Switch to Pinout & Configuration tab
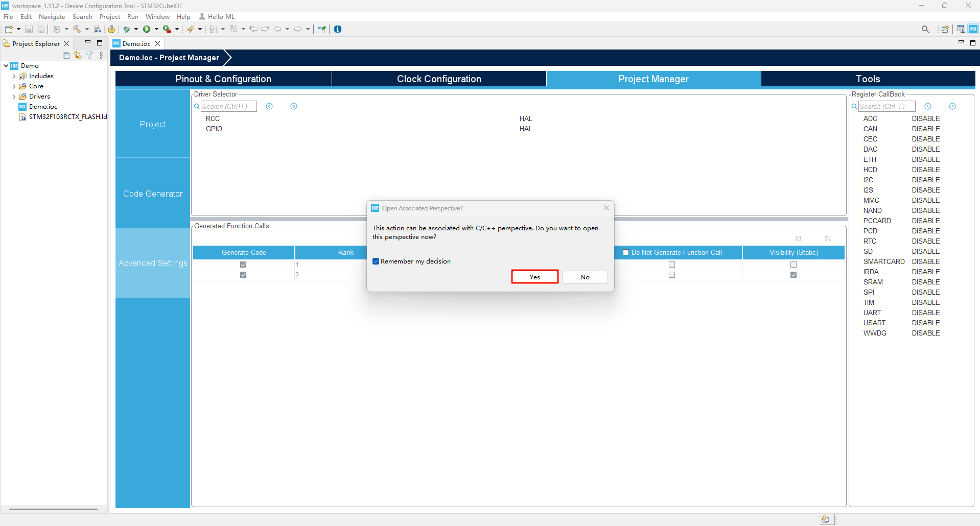Screen dimensions: 980x526 (223, 79)
